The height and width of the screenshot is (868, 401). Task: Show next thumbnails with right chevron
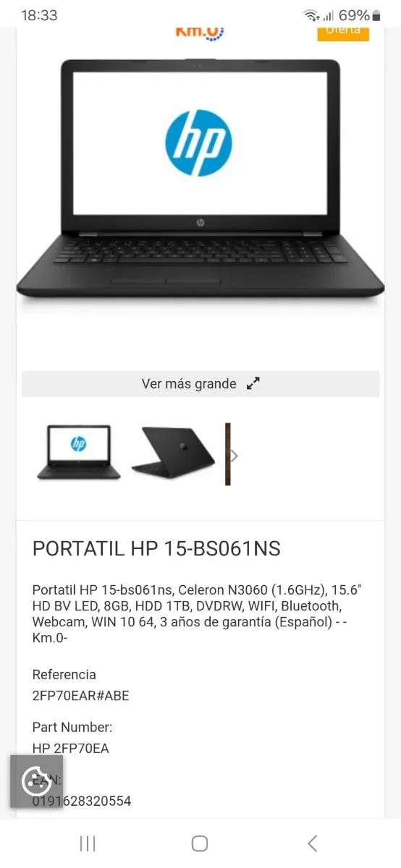coord(234,456)
